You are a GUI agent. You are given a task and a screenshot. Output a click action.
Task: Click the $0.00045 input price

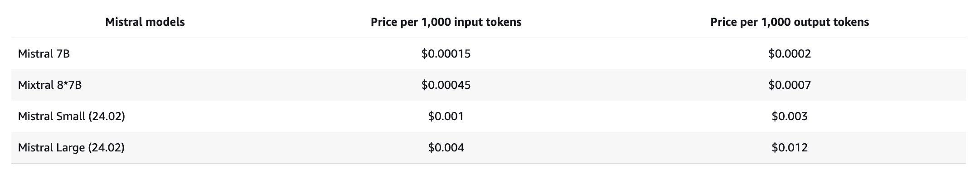[446, 85]
